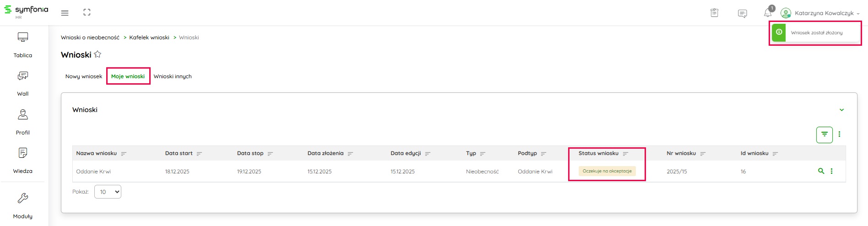Switch to the Wnioski innych tab
The image size is (868, 226).
coord(173,76)
